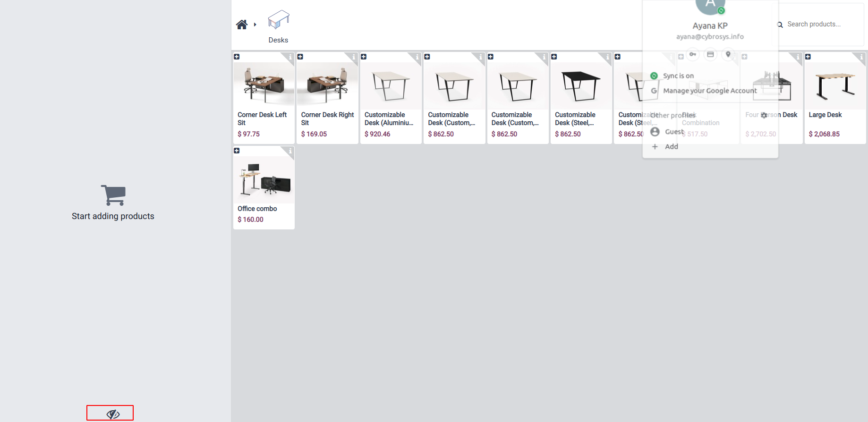Show info for Corner Desk Right Sit
The height and width of the screenshot is (422, 868).
354,57
